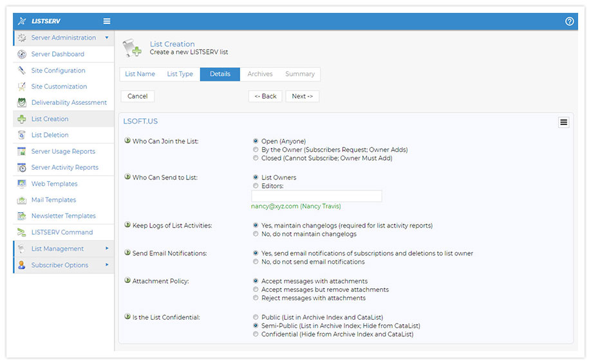591x364 pixels.
Task: Click the List Creation green plus icon
Action: click(x=22, y=119)
